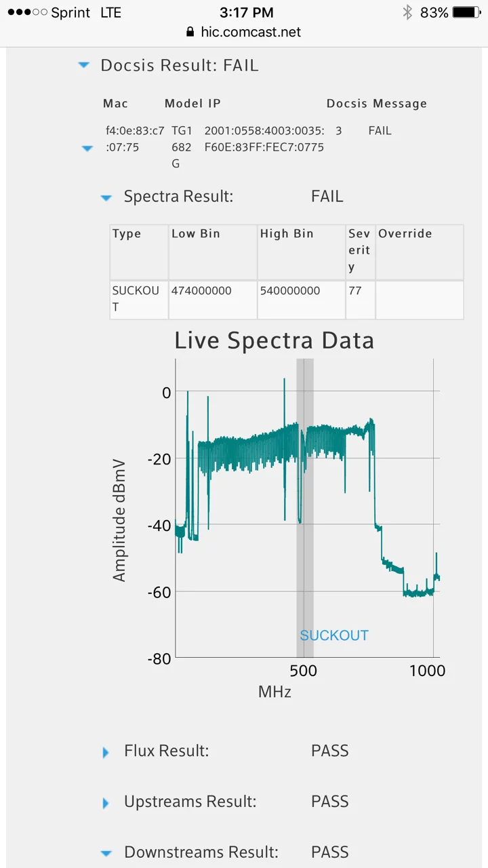This screenshot has width=488, height=868.
Task: Expand the Flux Result section
Action: pos(106,752)
